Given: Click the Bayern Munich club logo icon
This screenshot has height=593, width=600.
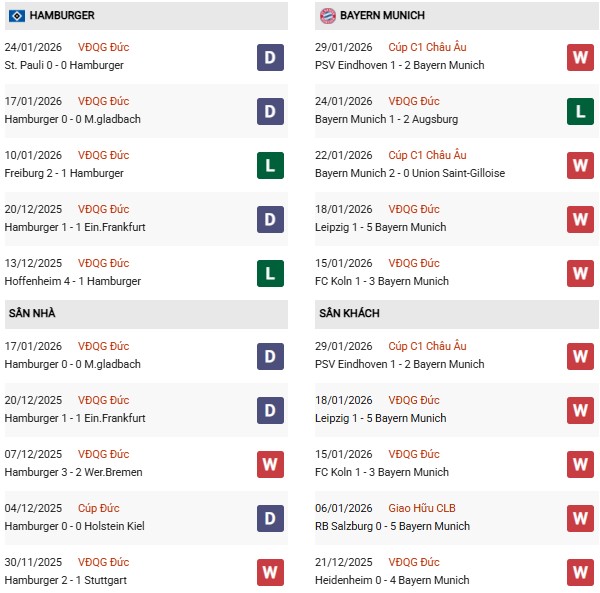Looking at the screenshot, I should coord(327,16).
